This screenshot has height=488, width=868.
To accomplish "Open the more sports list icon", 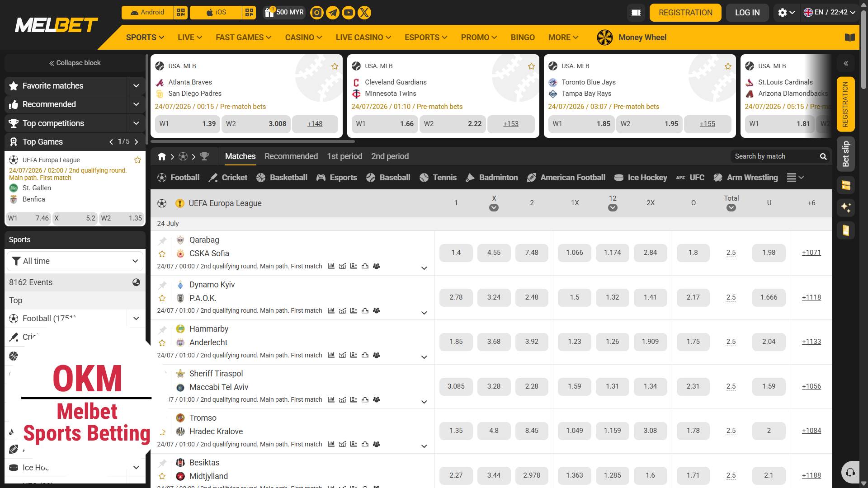I will point(795,178).
